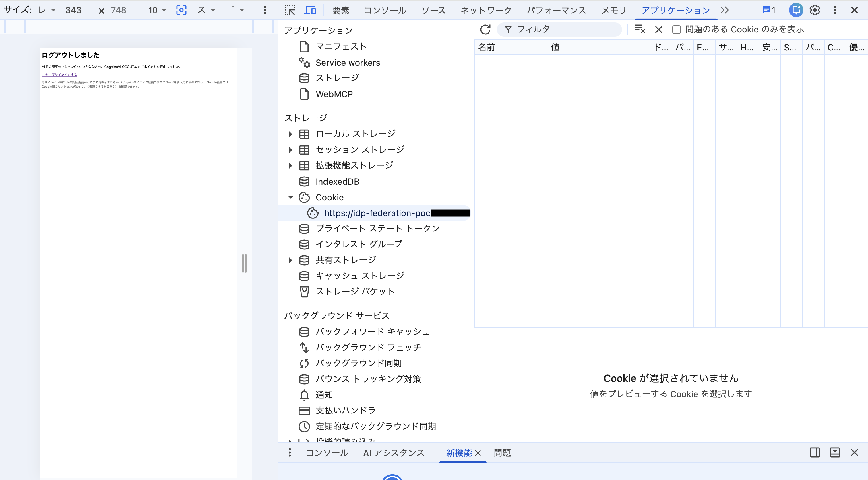868x480 pixels.
Task: Open バックグラウンド フェッチ
Action: click(368, 347)
